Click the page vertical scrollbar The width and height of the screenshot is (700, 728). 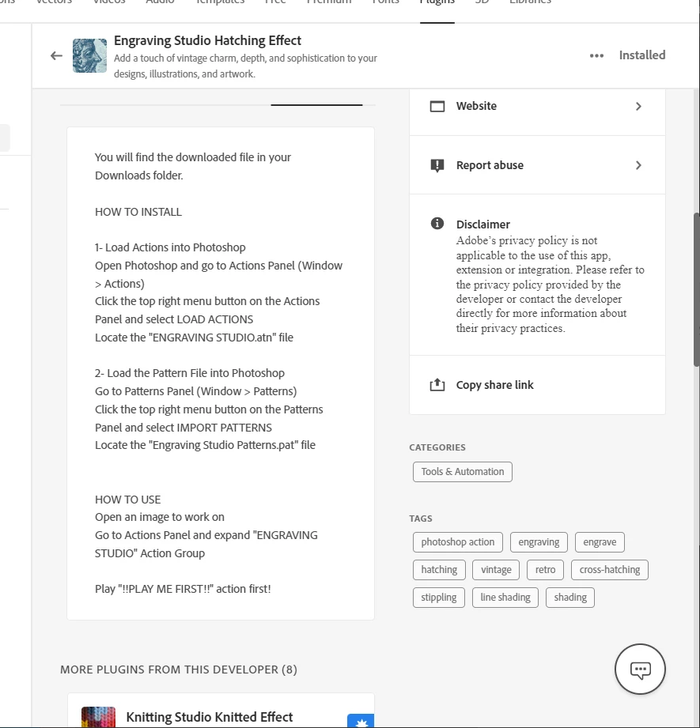point(696,289)
